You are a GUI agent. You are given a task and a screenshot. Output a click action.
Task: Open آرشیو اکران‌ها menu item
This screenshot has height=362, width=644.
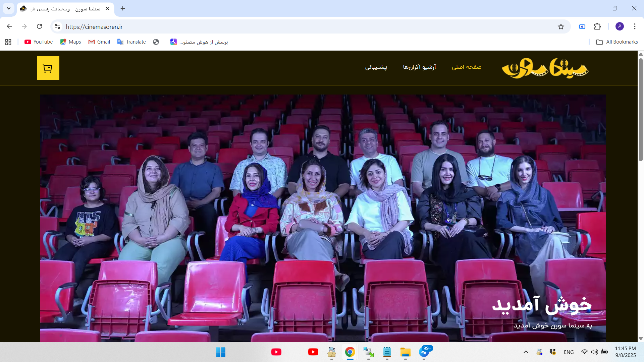coord(419,67)
